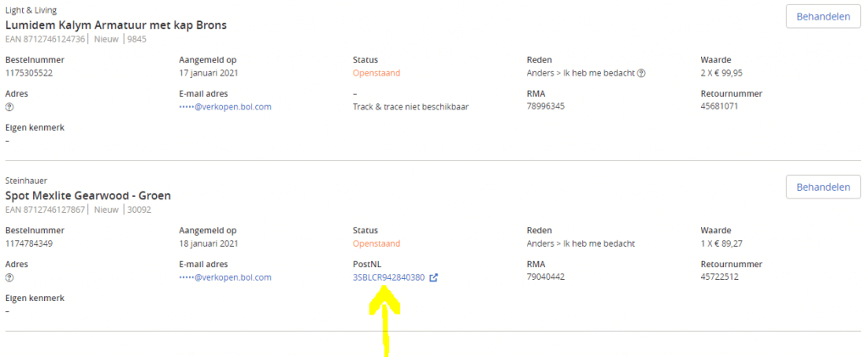Click the email address link for order 1174784349

coord(225,277)
